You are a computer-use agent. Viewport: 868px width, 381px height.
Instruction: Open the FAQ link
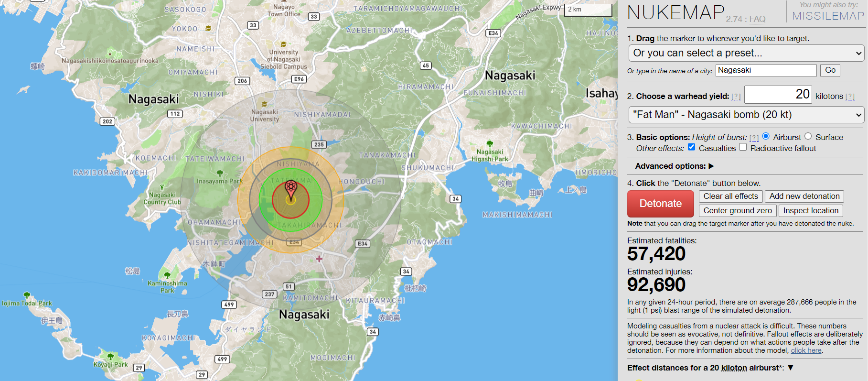click(x=757, y=19)
